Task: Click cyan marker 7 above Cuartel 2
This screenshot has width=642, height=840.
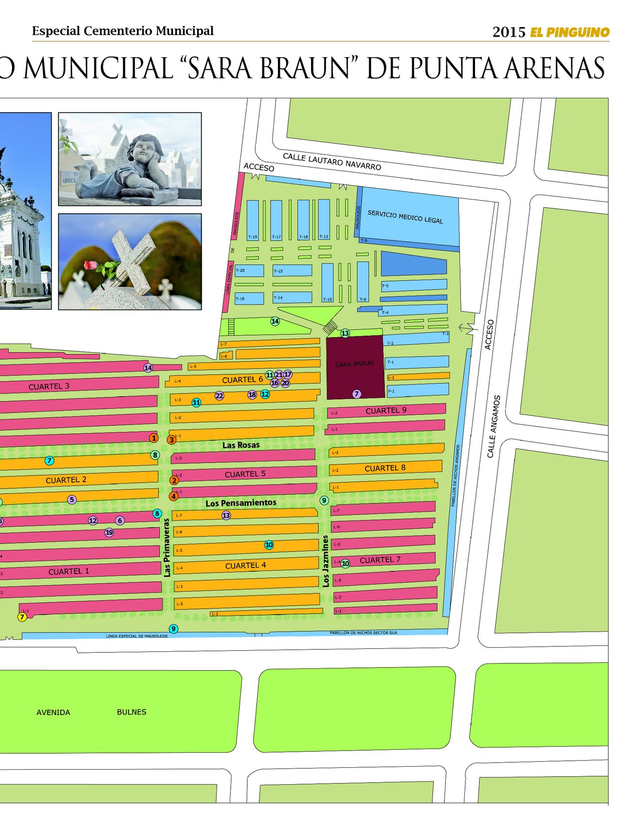Action: (x=49, y=461)
